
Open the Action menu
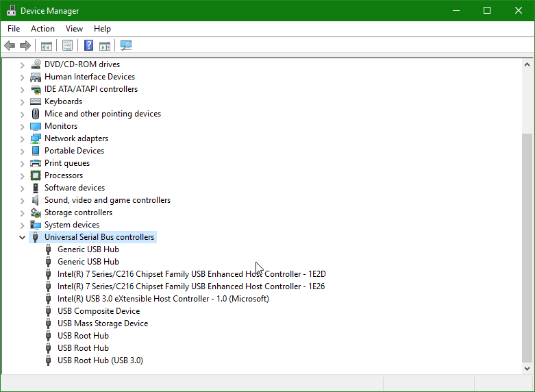[x=42, y=29]
